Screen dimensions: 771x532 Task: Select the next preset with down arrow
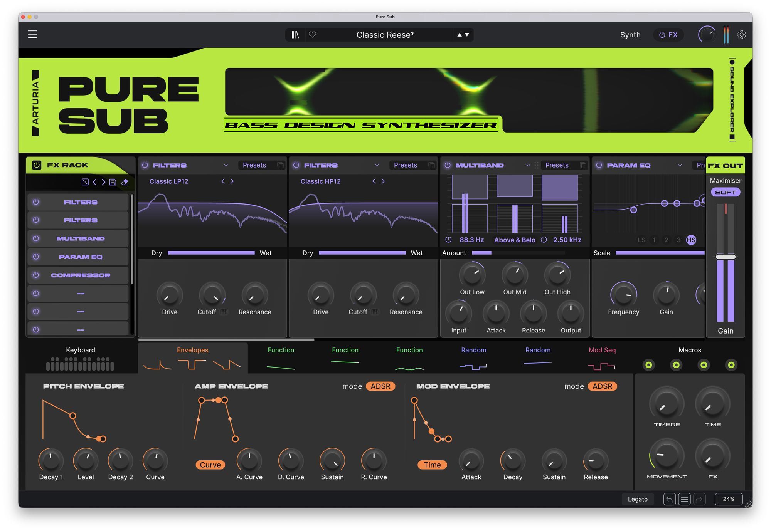pos(467,35)
